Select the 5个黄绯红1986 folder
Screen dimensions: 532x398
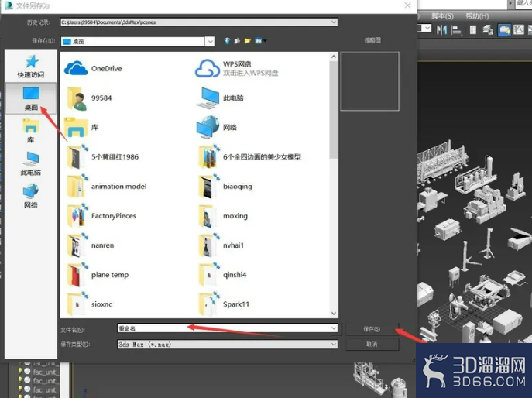pyautogui.click(x=102, y=156)
